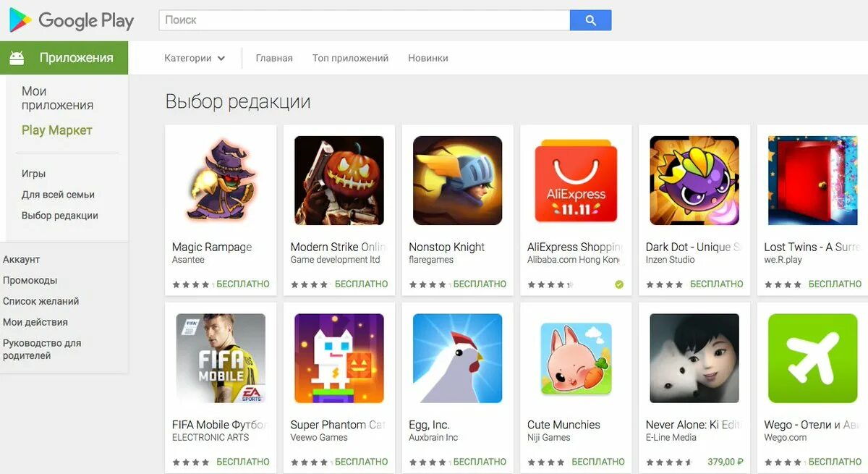Expand the Категории dropdown

tap(195, 58)
